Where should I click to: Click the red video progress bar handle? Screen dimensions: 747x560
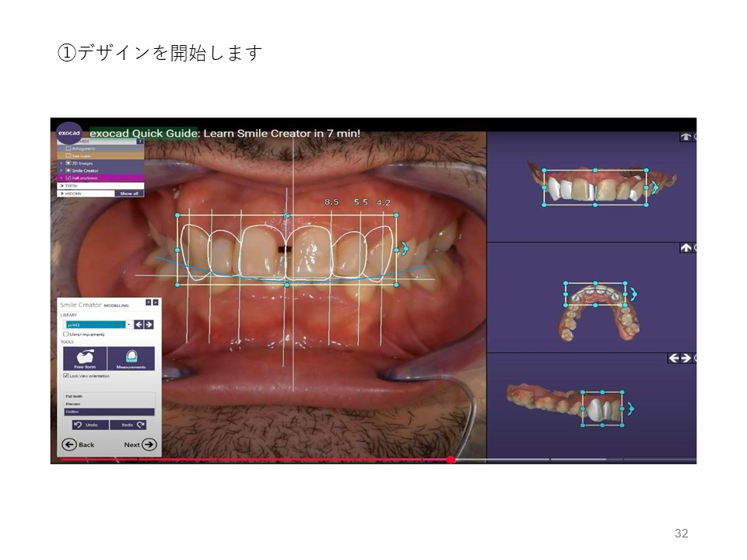click(x=451, y=460)
